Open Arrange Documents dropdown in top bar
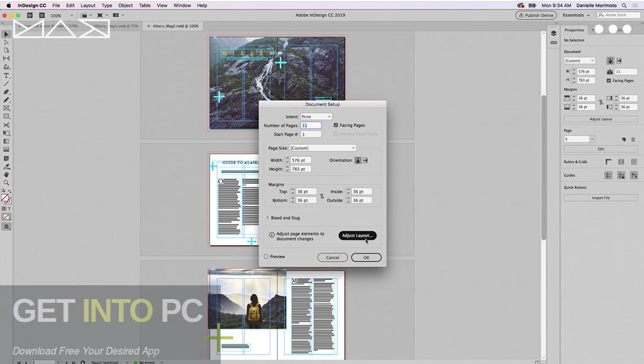Image resolution: width=644 pixels, height=364 pixels. (118, 15)
